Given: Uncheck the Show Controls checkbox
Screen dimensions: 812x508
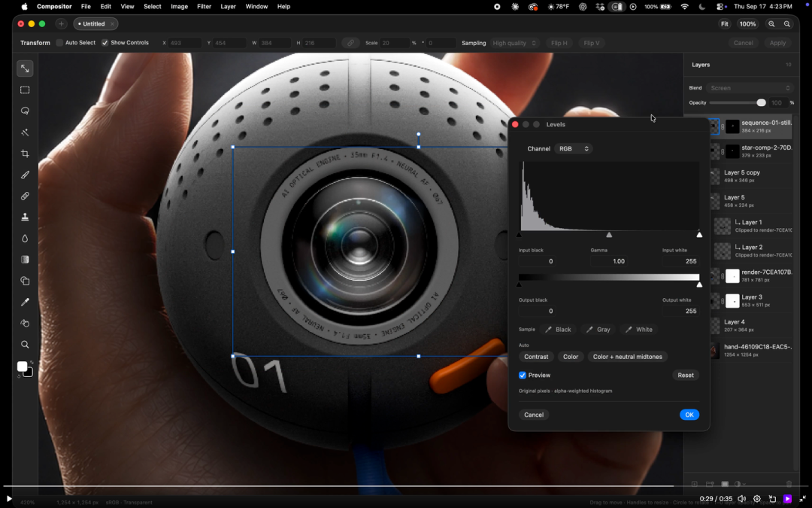Looking at the screenshot, I should click(105, 43).
